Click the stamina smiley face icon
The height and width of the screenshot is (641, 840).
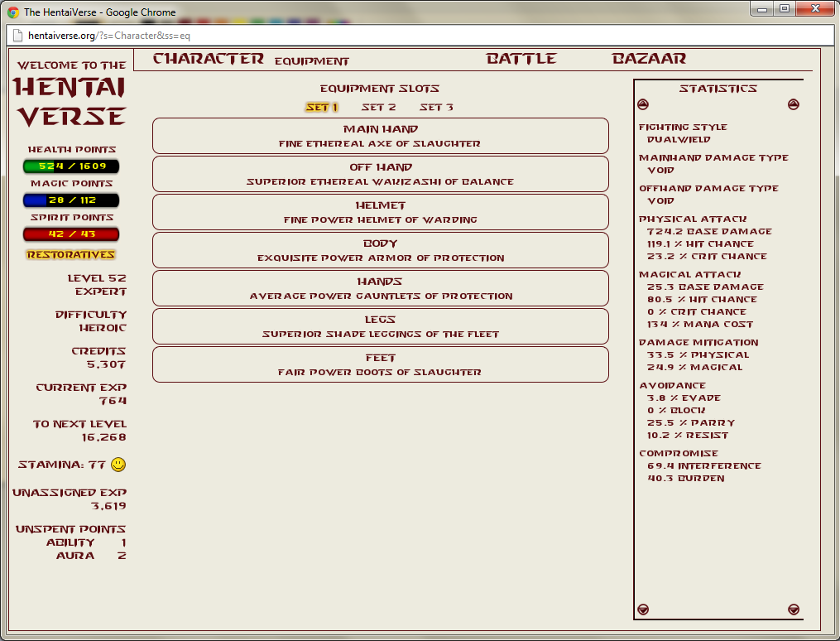point(118,465)
